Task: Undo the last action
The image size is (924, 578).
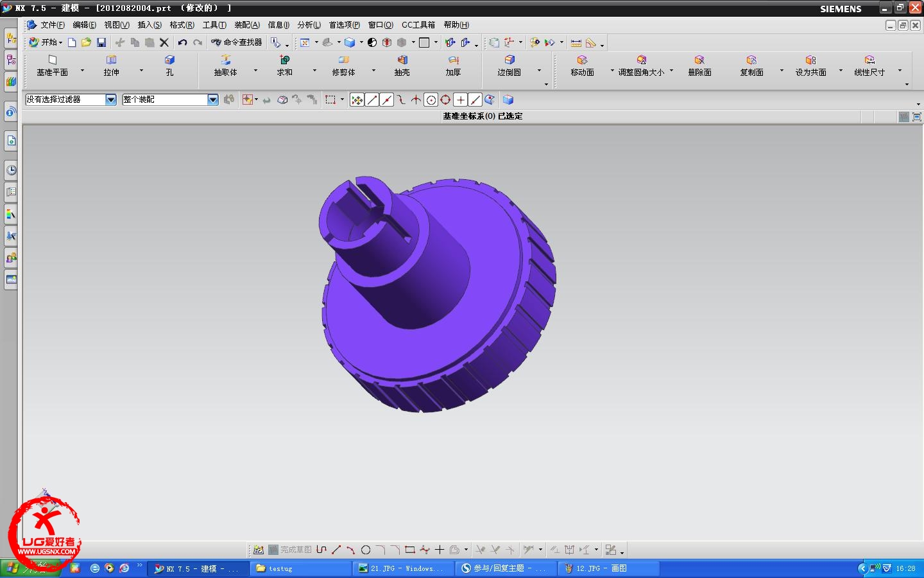Action: pos(182,42)
